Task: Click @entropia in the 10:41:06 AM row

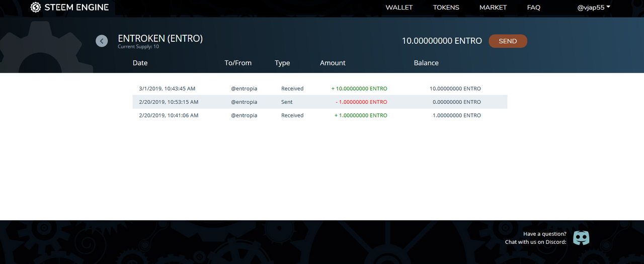Action: pos(244,115)
